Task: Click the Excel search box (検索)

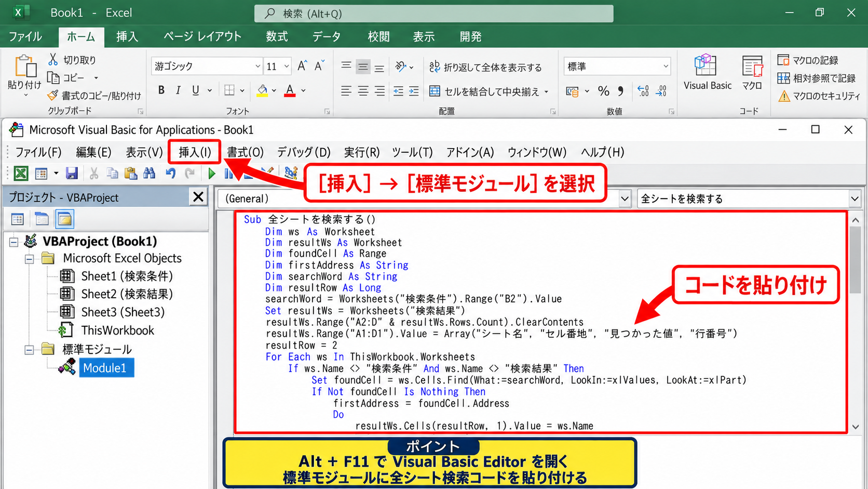Action: [433, 14]
